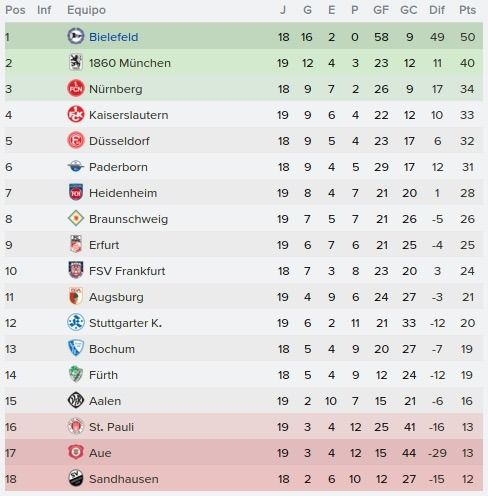
Task: Open the Bielefeld team link
Action: [114, 37]
